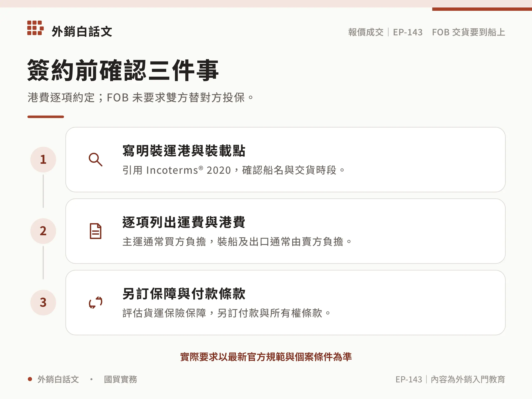Click the heading 另訂保障與付款條款

point(184,294)
